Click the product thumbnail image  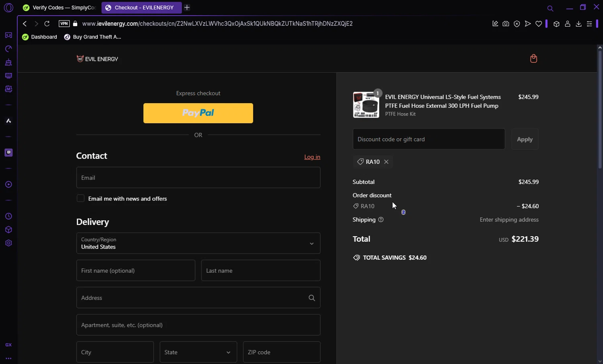click(366, 105)
